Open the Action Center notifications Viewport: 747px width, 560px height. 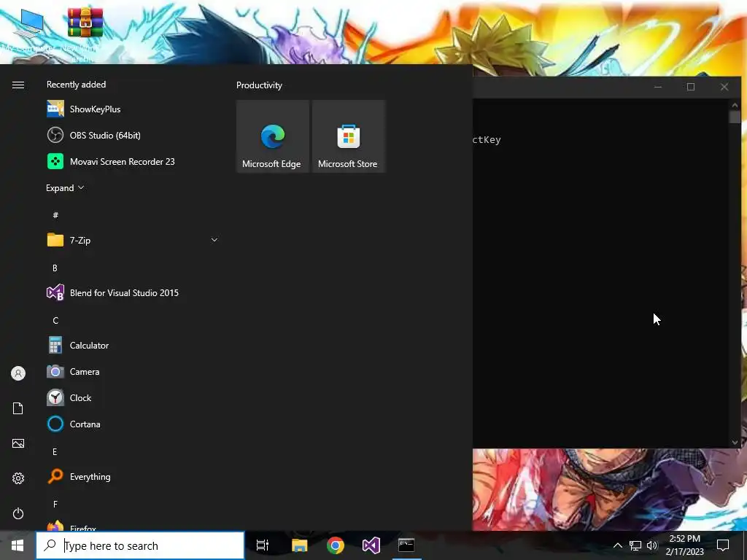723,545
